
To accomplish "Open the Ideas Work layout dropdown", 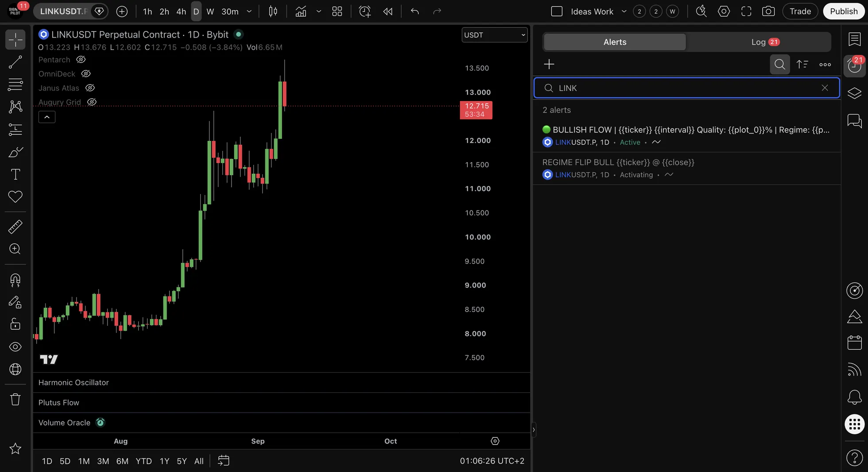I will (624, 12).
